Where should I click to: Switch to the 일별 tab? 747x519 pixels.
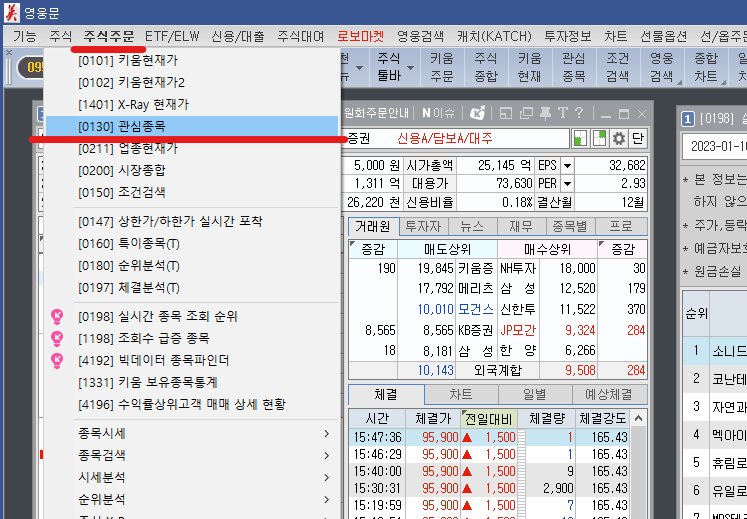pyautogui.click(x=535, y=395)
